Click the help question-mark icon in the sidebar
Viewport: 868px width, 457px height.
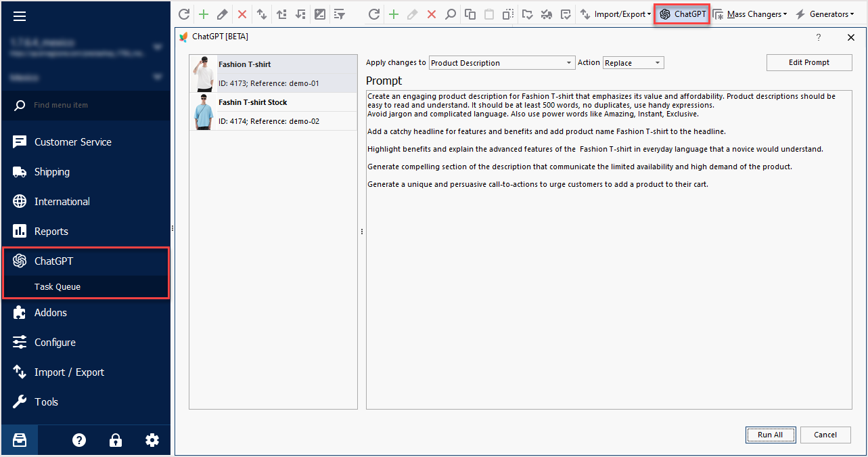click(x=79, y=440)
